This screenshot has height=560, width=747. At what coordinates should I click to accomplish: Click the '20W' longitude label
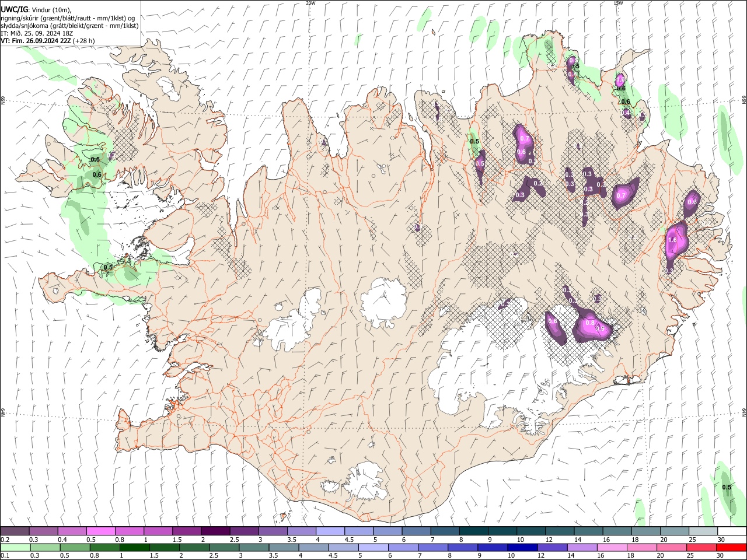tap(310, 3)
